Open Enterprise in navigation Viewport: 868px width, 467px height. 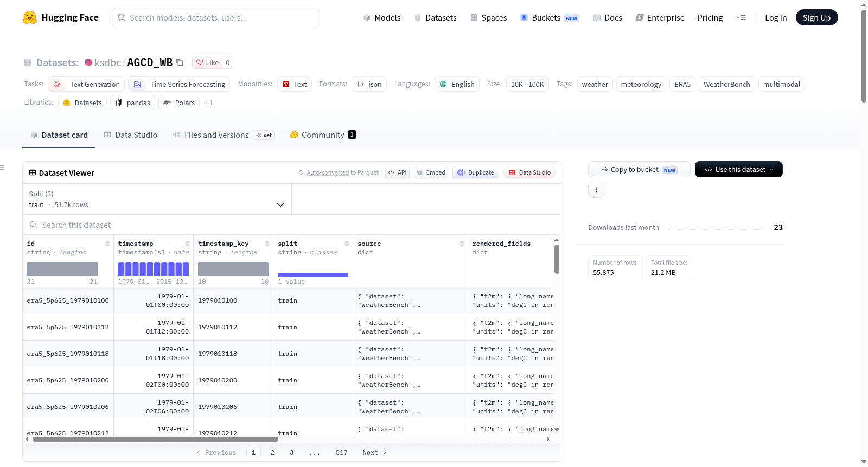tap(660, 17)
